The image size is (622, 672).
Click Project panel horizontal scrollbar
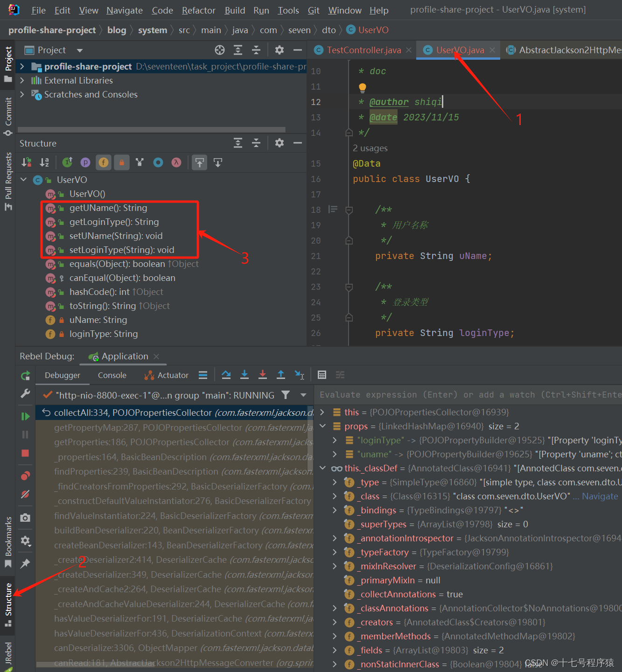[x=152, y=130]
